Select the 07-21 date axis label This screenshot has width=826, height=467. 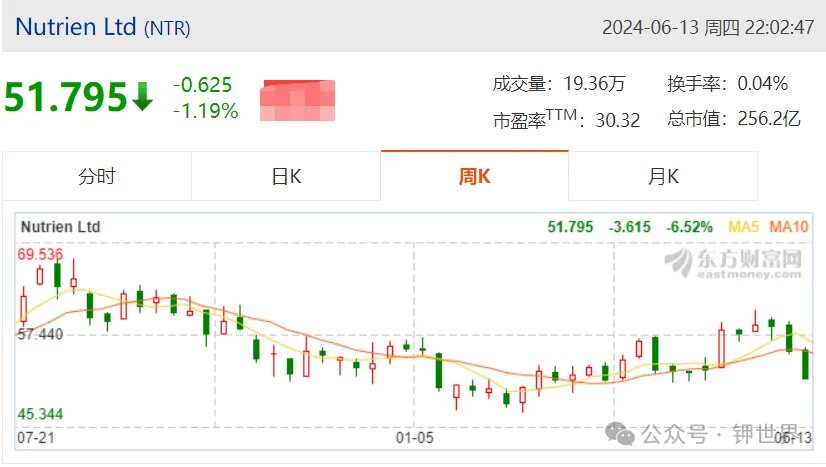(x=36, y=438)
